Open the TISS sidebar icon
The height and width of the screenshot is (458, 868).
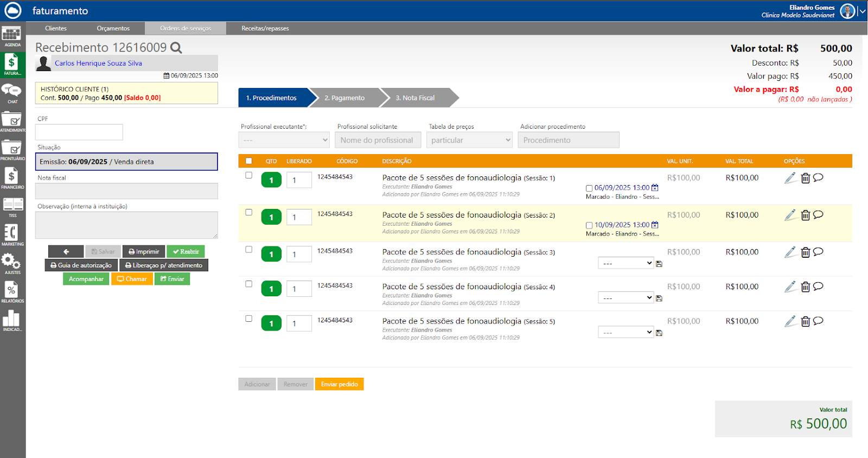(12, 207)
